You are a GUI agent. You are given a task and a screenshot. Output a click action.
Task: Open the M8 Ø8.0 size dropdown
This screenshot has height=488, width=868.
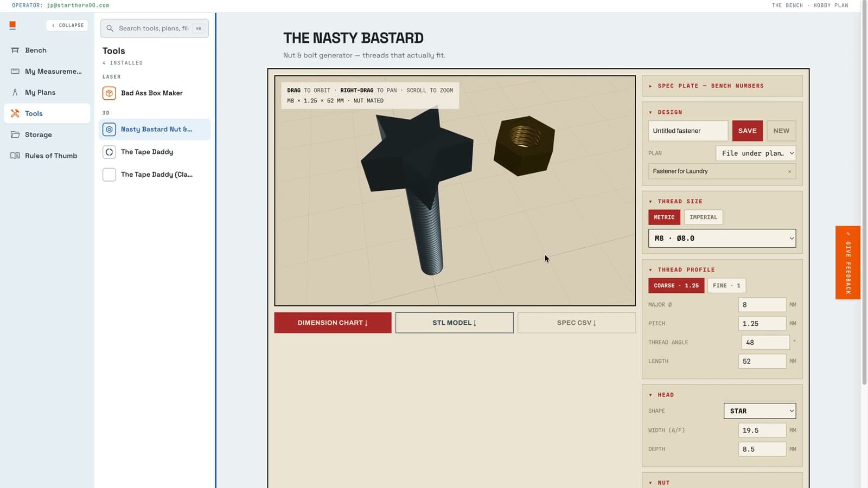(722, 238)
